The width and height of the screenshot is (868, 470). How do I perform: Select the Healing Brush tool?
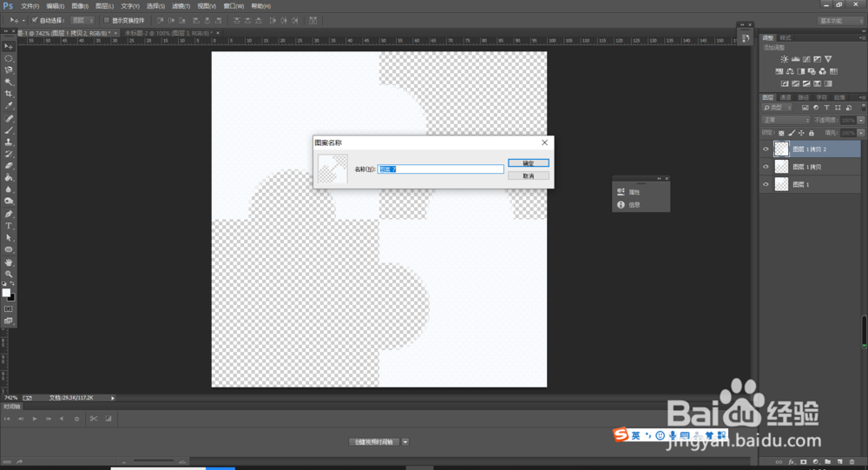click(9, 119)
